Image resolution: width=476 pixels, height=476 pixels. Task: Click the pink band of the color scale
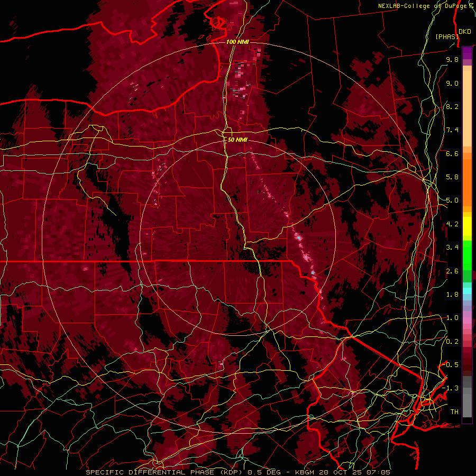[467, 321]
